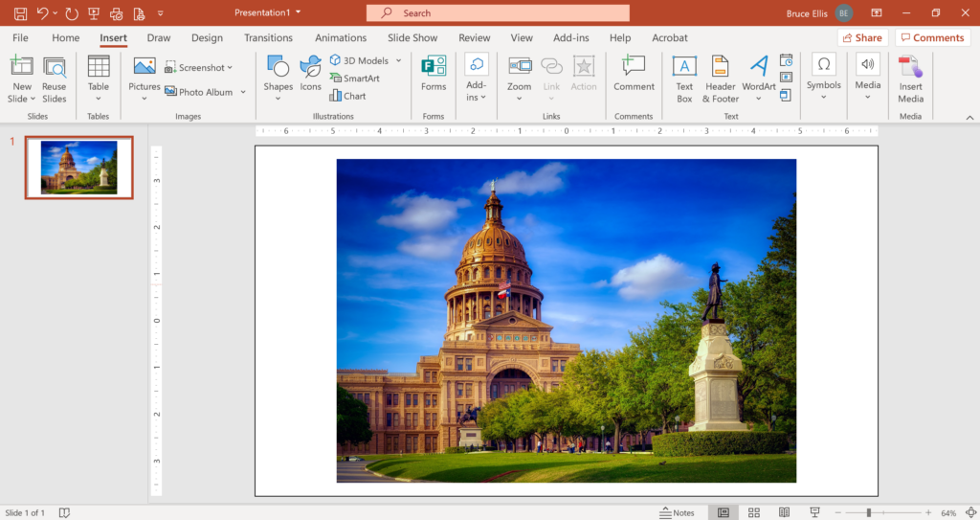Switch to the Animations tab
Image resolution: width=980 pixels, height=520 pixels.
tap(341, 38)
